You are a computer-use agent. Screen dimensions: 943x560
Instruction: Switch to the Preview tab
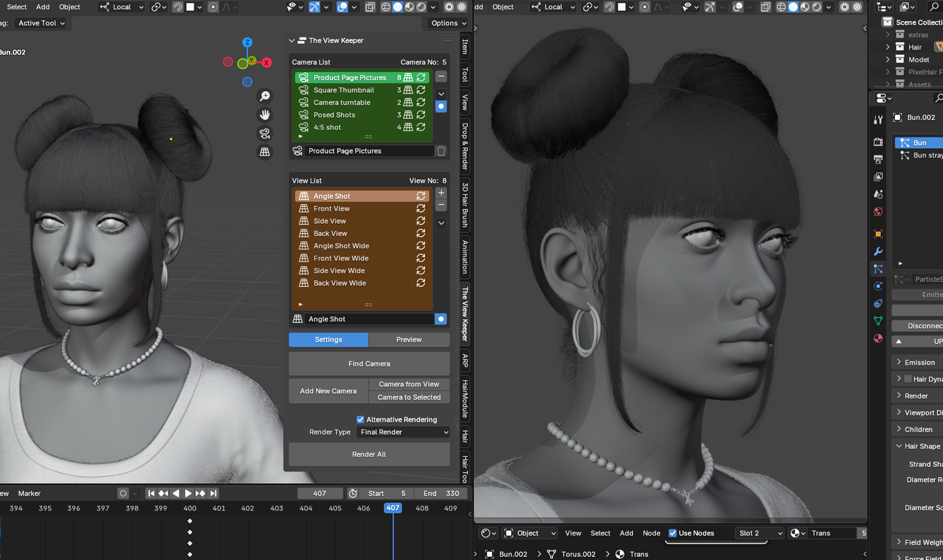409,339
